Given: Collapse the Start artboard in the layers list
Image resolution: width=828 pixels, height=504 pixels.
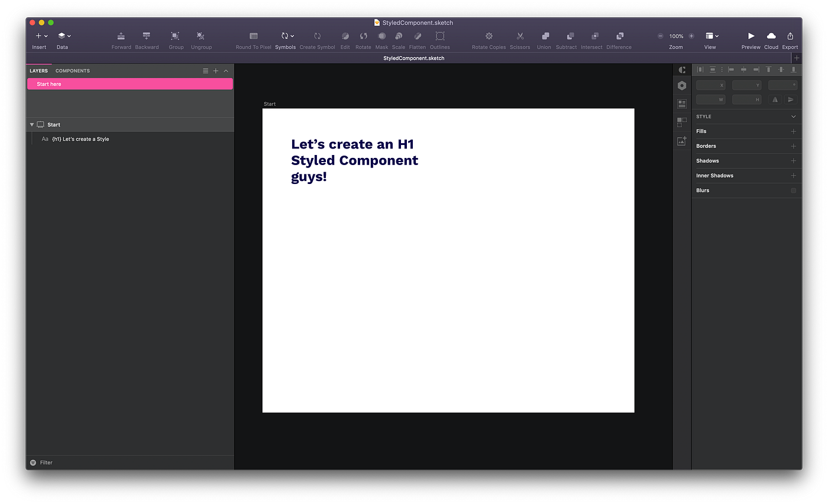Looking at the screenshot, I should tap(31, 124).
